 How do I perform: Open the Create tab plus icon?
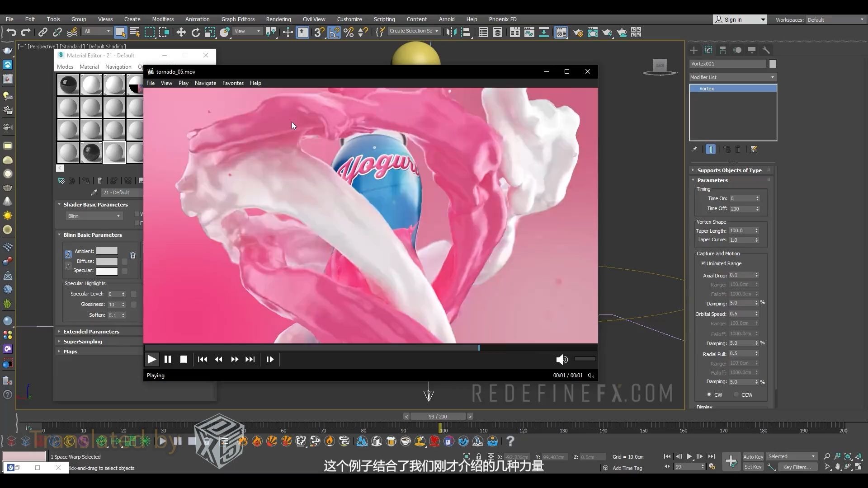tap(694, 50)
